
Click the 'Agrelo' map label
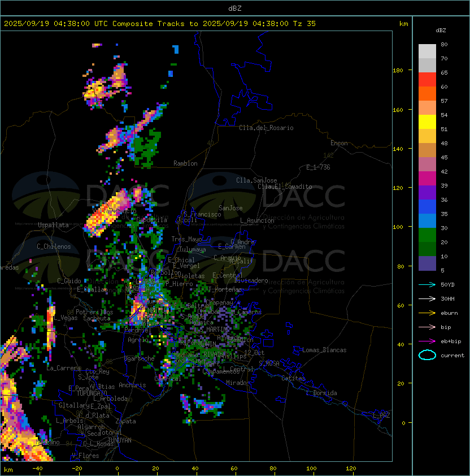tap(138, 340)
